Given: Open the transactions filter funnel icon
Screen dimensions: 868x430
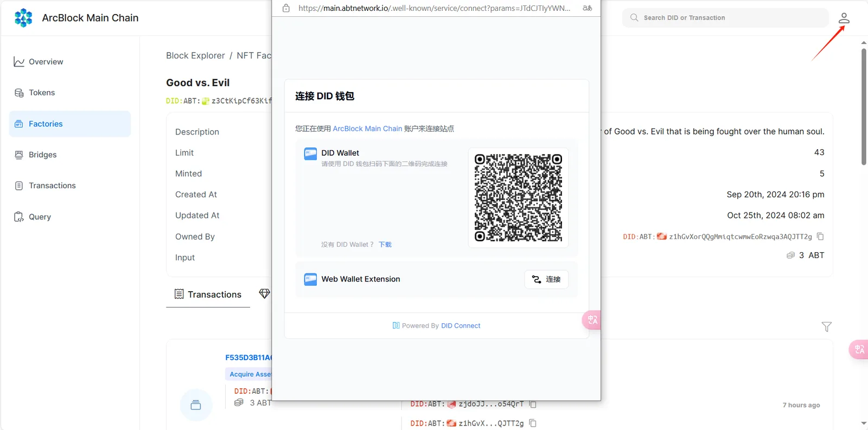Looking at the screenshot, I should (826, 326).
